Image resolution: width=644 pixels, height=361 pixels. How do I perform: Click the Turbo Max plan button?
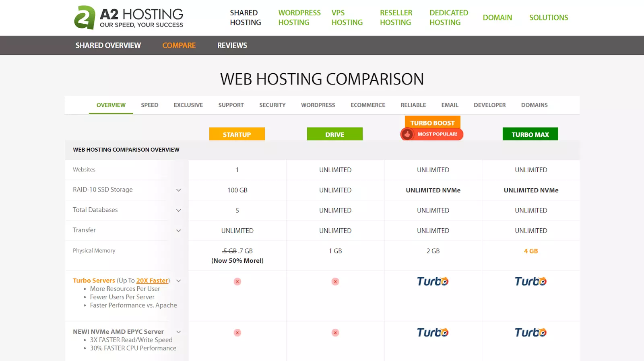(530, 134)
